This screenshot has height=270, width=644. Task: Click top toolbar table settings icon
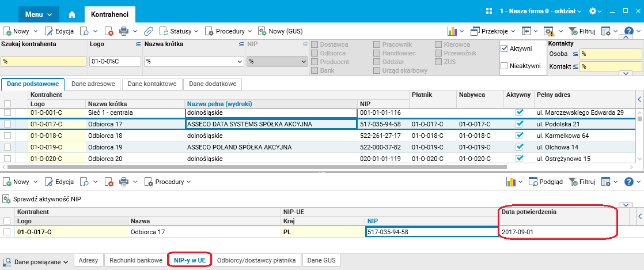[606, 31]
